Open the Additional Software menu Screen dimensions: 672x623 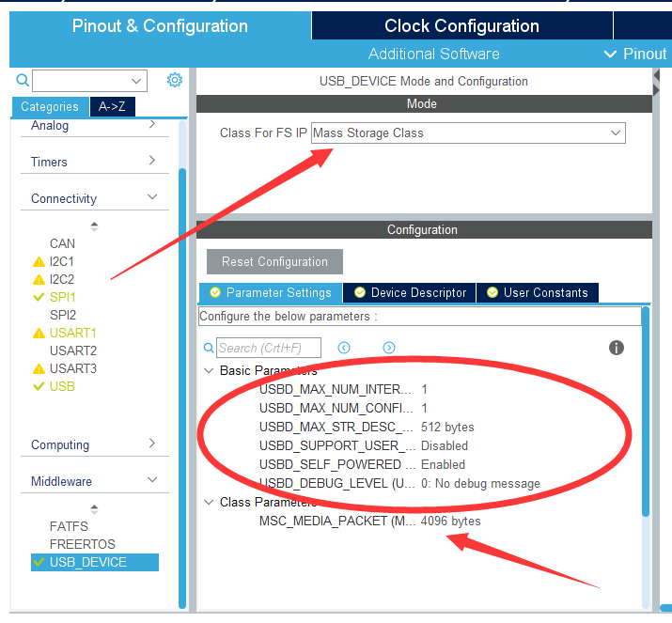pyautogui.click(x=433, y=54)
